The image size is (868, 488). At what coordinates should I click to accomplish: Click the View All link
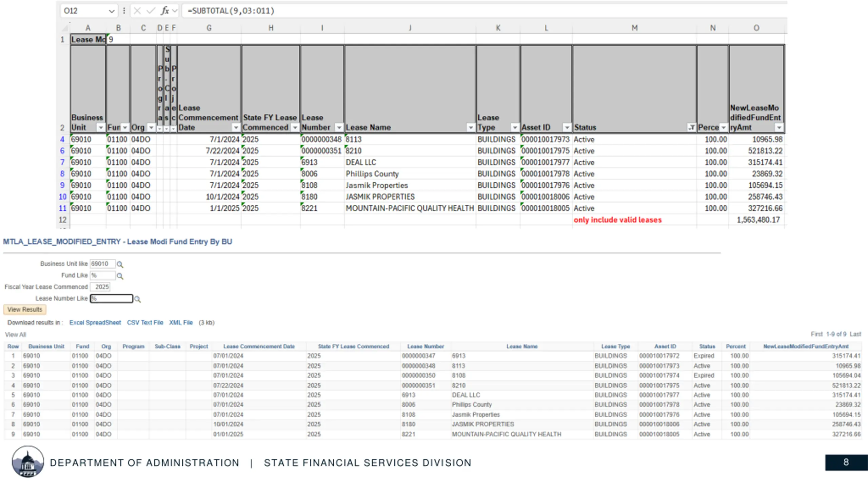[16, 335]
